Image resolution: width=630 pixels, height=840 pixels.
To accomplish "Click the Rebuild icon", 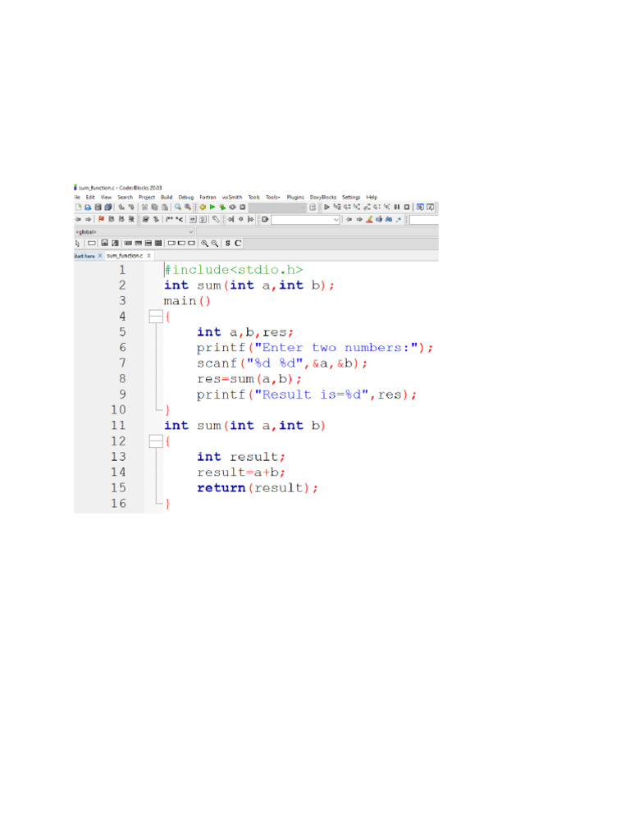I will pos(232,207).
